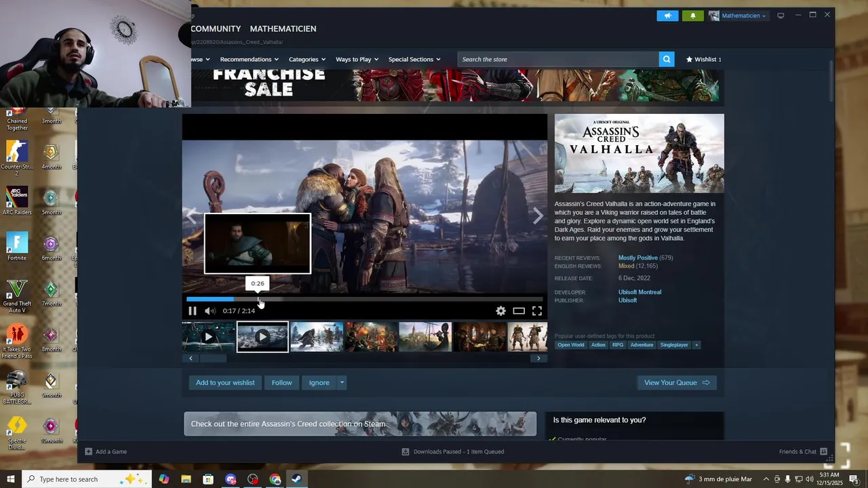The height and width of the screenshot is (488, 868).
Task: Show hidden system tray icons chevron
Action: click(766, 479)
